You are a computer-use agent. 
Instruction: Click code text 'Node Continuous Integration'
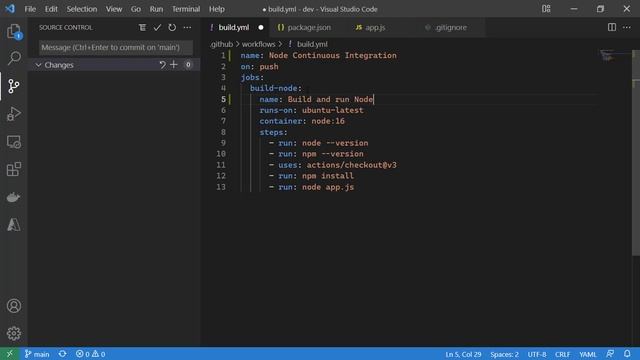point(332,55)
